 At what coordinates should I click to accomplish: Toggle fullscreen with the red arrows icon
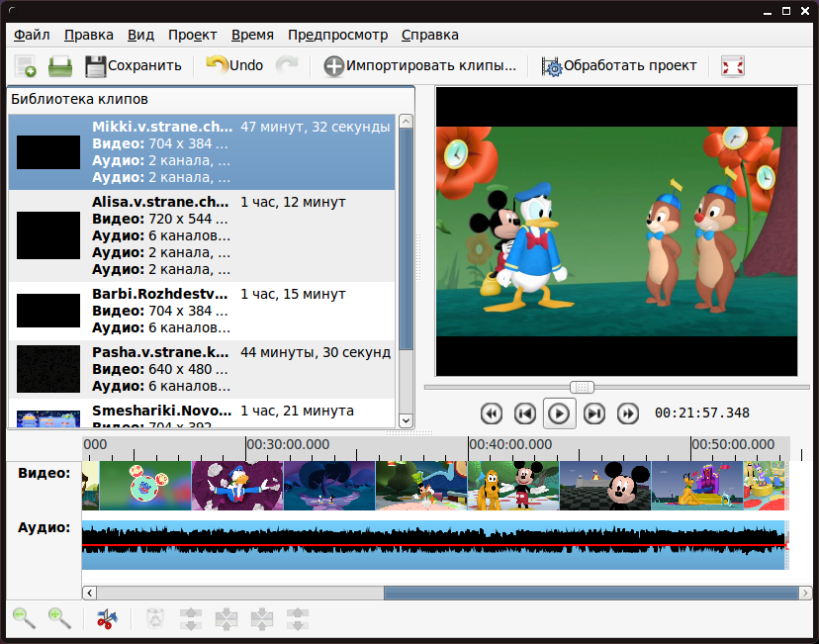click(732, 66)
